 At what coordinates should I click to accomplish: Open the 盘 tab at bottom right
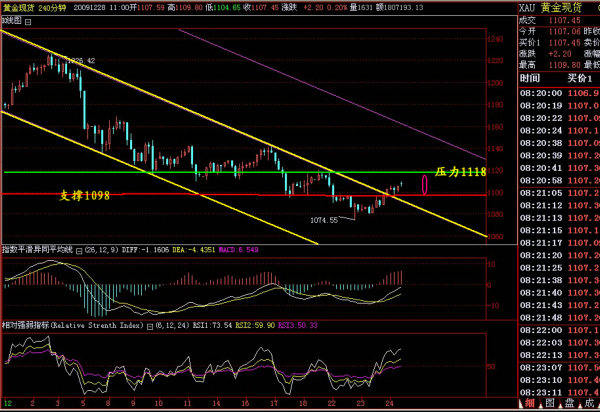[x=570, y=403]
